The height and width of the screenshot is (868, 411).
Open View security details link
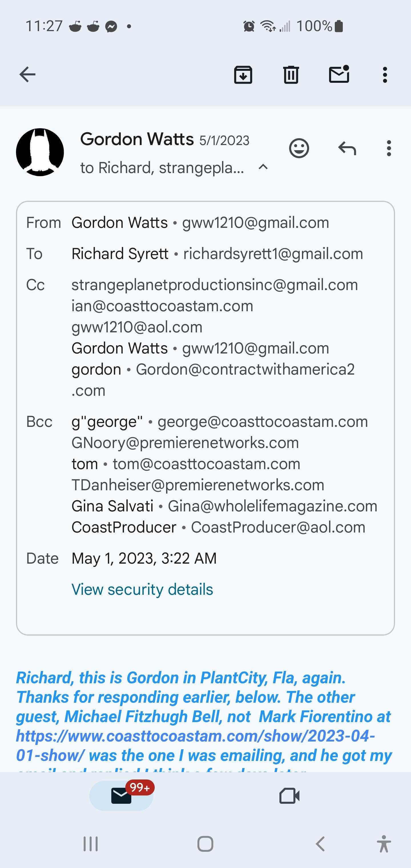[142, 590]
